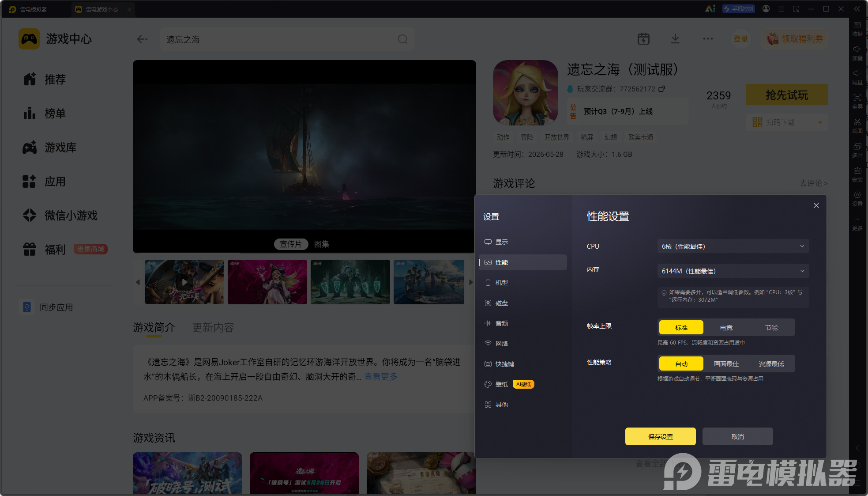Image resolution: width=868 pixels, height=496 pixels.
Task: Open 显示 settings section
Action: 523,242
